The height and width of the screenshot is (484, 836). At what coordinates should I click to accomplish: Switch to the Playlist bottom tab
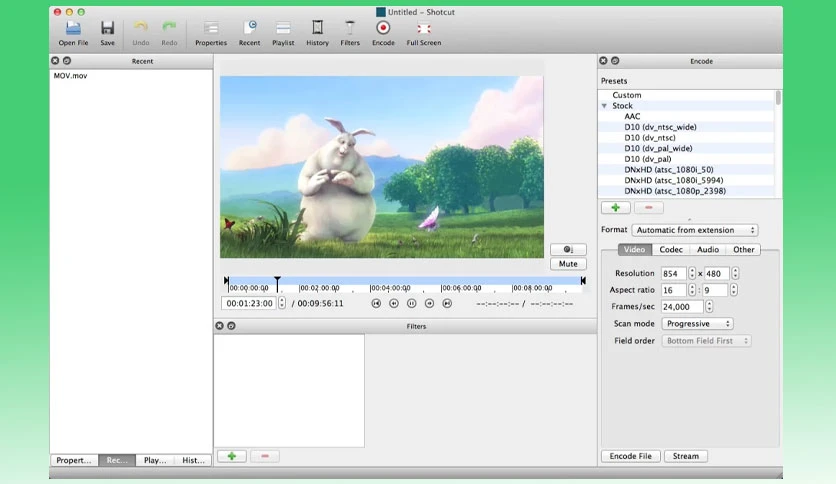tap(155, 460)
